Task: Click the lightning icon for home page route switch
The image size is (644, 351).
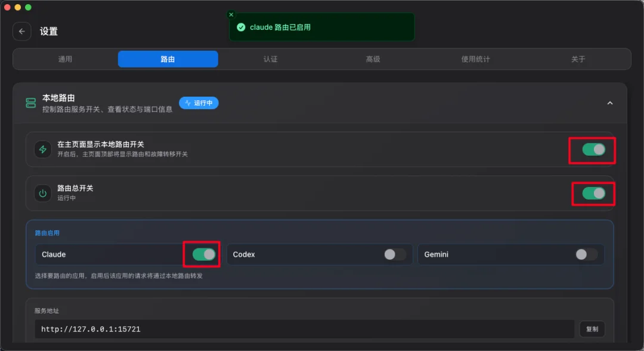Action: (42, 148)
